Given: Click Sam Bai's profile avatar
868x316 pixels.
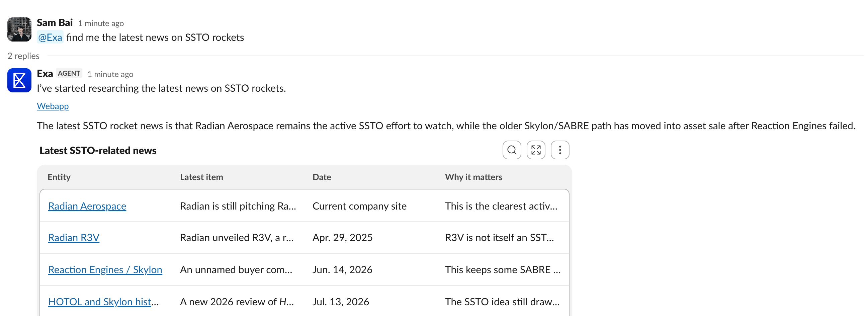Looking at the screenshot, I should click(19, 29).
